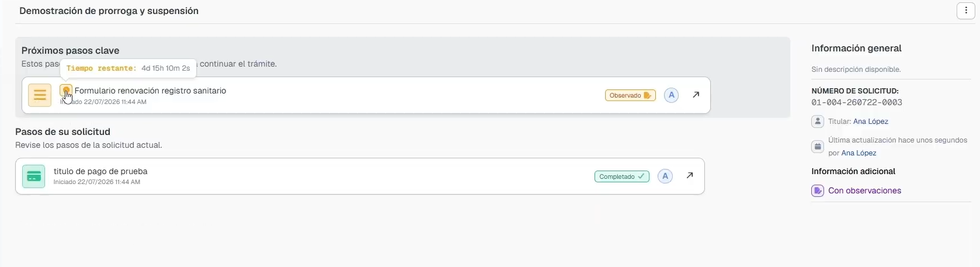
Task: Select the request number 01-004-260722-0003
Action: [x=857, y=102]
